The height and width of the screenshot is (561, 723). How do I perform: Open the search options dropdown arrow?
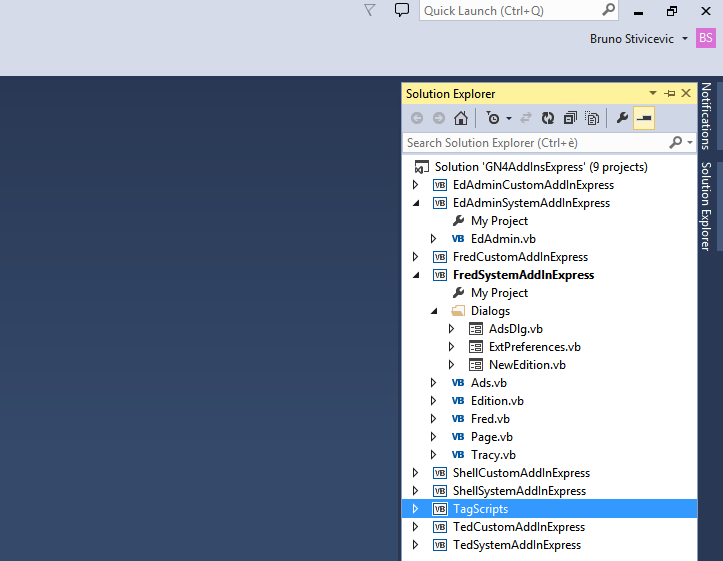coord(690,142)
